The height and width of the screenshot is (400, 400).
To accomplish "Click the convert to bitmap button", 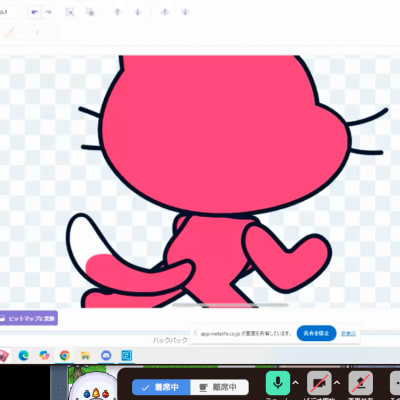I will (29, 318).
